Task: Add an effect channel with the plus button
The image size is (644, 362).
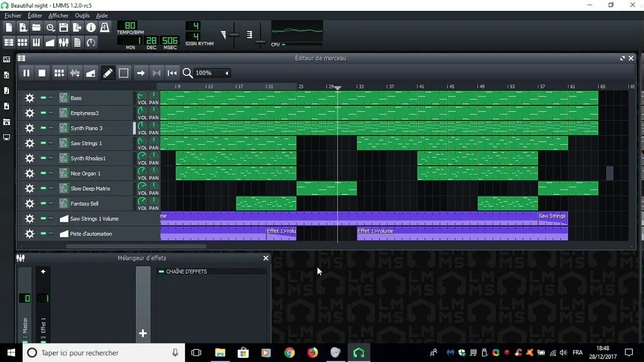Action: (143, 333)
